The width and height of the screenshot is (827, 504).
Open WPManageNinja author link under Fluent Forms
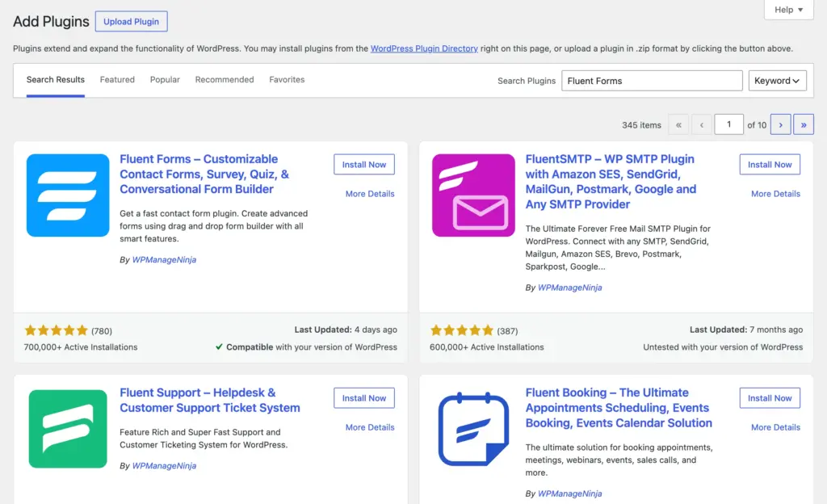(x=164, y=259)
